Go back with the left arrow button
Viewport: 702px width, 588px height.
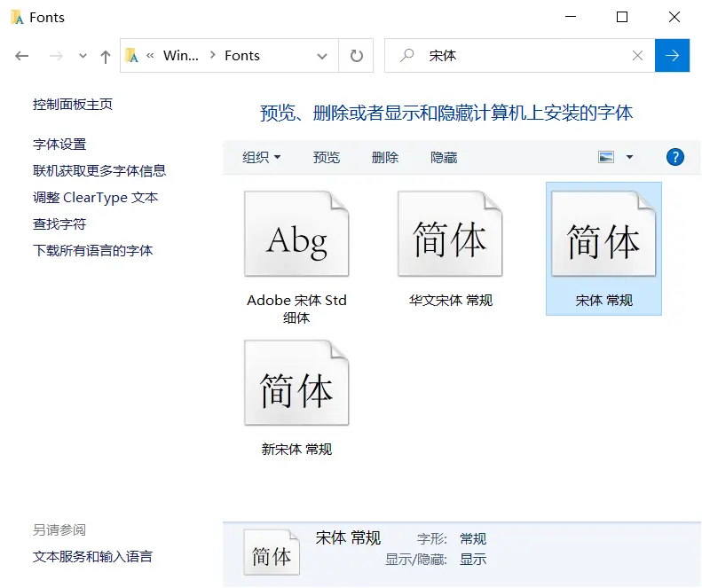tap(21, 56)
